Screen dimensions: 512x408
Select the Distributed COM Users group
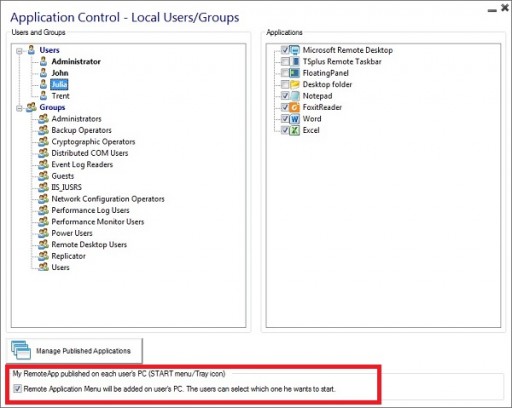point(90,153)
